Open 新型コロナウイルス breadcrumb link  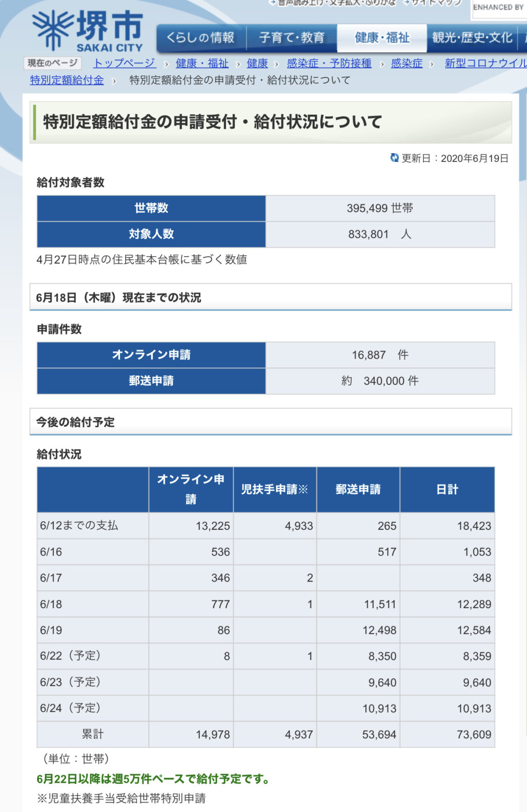tap(485, 63)
